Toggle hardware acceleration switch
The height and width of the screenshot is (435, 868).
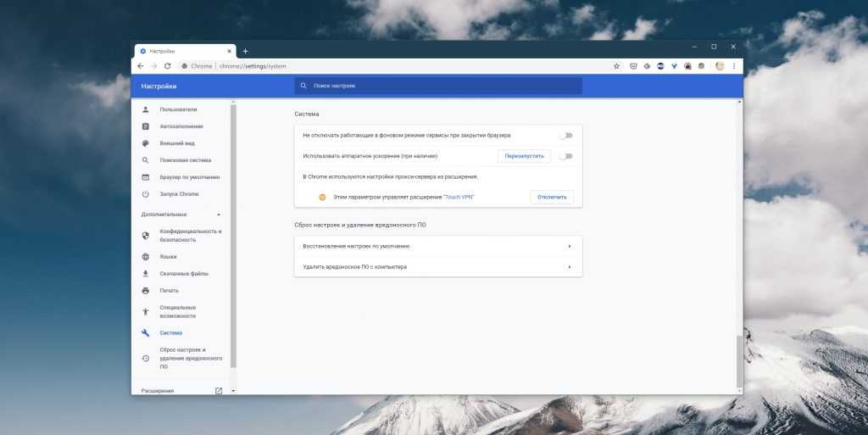(565, 156)
